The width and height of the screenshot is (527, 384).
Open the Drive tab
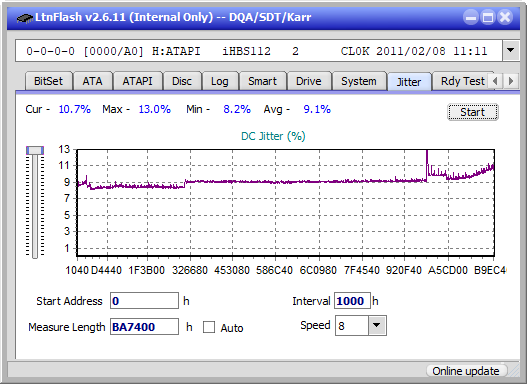(309, 81)
